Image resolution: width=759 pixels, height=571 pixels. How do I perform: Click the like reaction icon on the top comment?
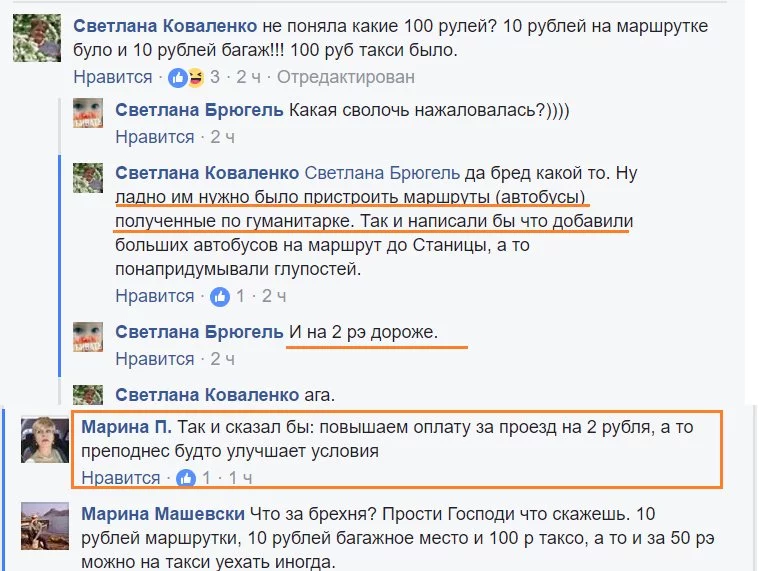178,77
